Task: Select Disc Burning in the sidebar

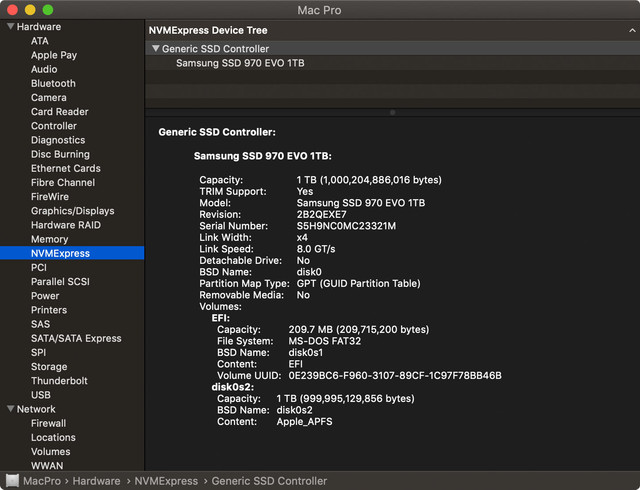Action: coord(60,154)
